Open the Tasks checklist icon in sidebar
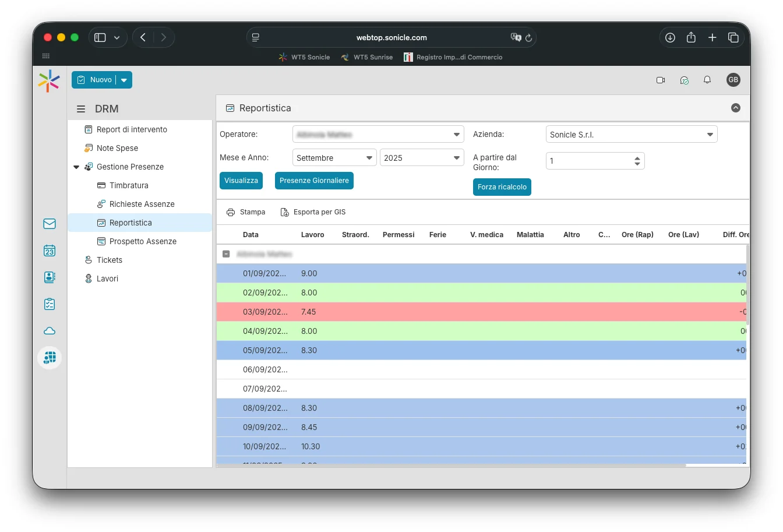 pos(50,304)
